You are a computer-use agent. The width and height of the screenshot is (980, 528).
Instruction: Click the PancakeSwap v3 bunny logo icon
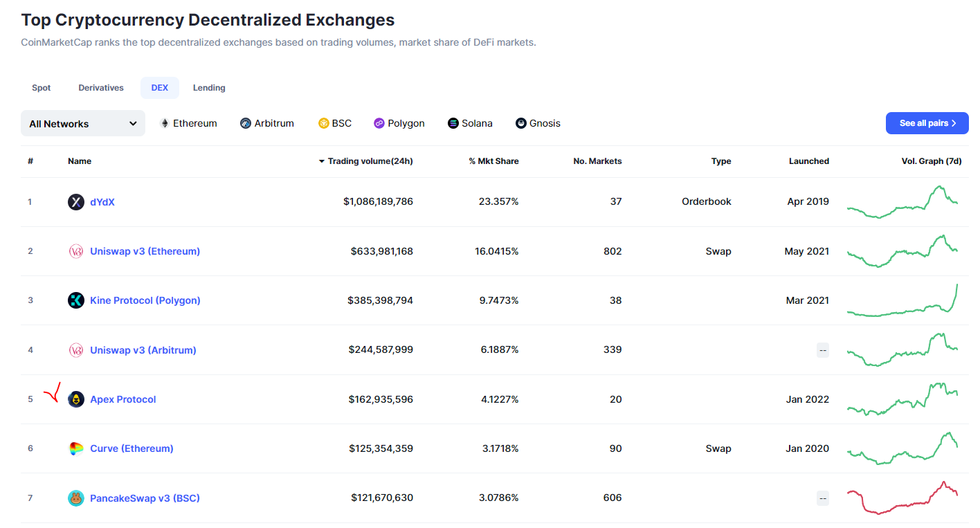[x=76, y=498]
